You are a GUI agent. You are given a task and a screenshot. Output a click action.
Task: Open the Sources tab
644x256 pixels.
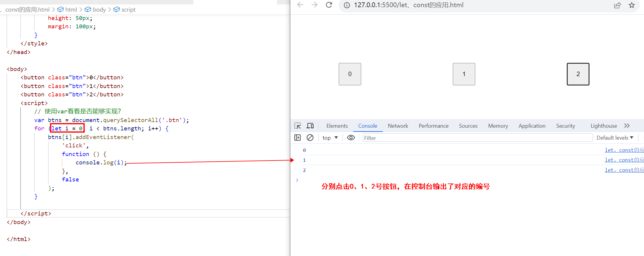coord(468,126)
